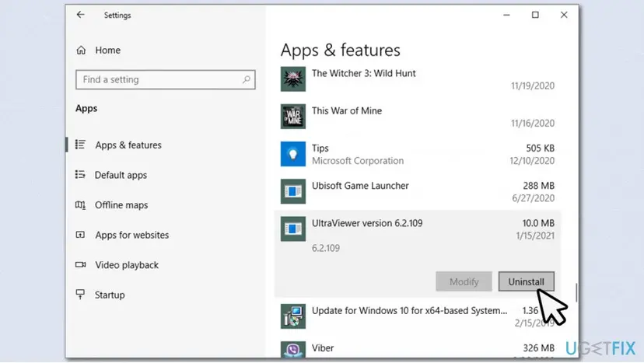
Task: Click the 505 KB size value
Action: (540, 148)
